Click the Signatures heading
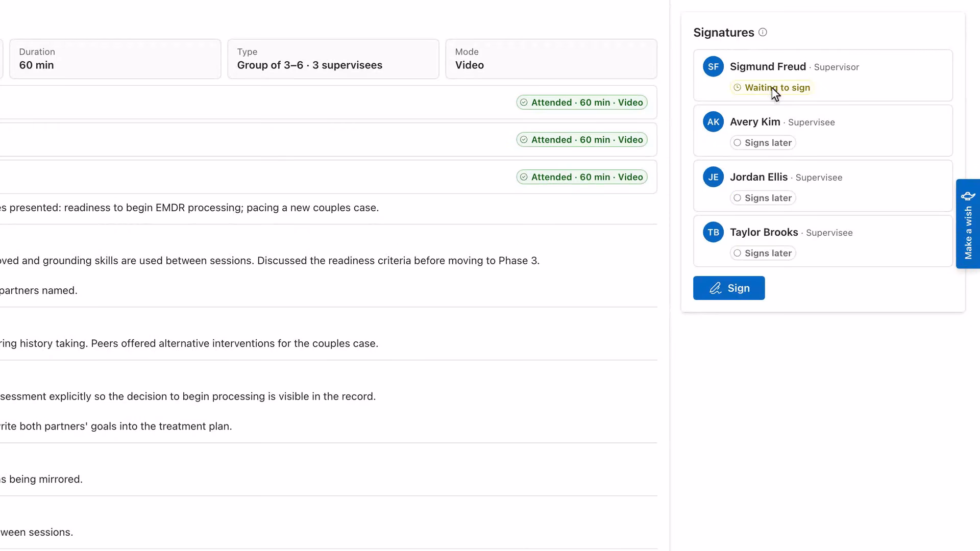The height and width of the screenshot is (551, 980). (723, 33)
